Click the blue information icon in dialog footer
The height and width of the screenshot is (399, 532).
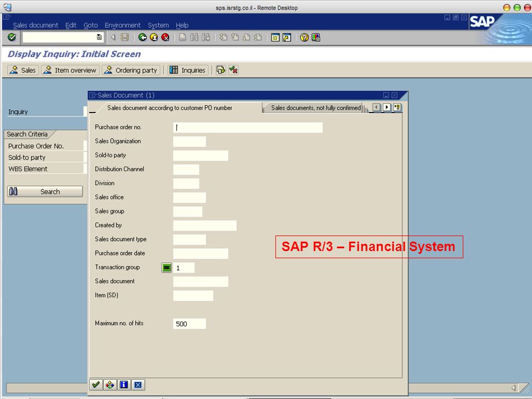click(x=124, y=385)
